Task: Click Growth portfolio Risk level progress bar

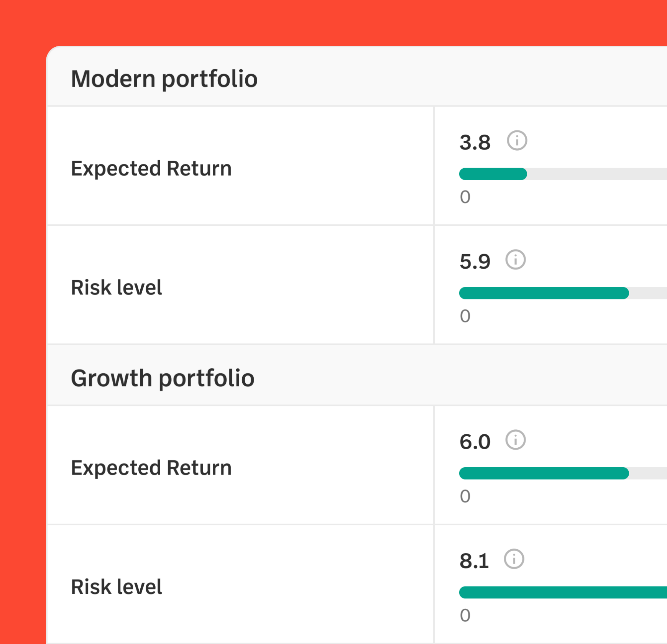Action: point(563,592)
